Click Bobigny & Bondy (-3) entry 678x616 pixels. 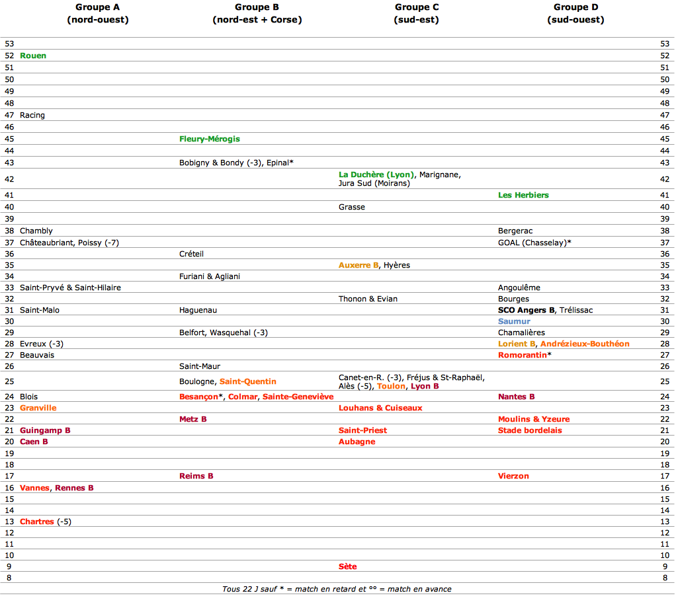220,163
